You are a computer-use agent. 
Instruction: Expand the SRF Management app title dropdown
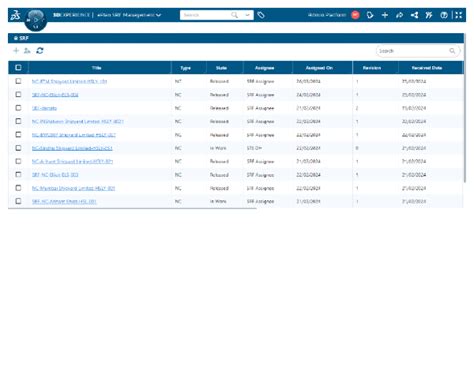pos(159,15)
